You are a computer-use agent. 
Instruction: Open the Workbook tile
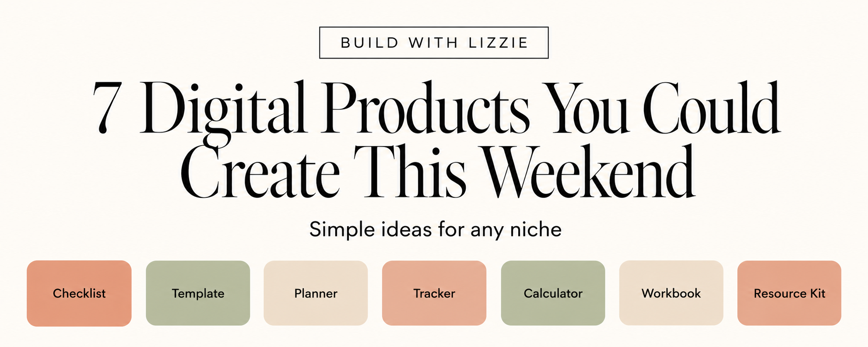(671, 293)
